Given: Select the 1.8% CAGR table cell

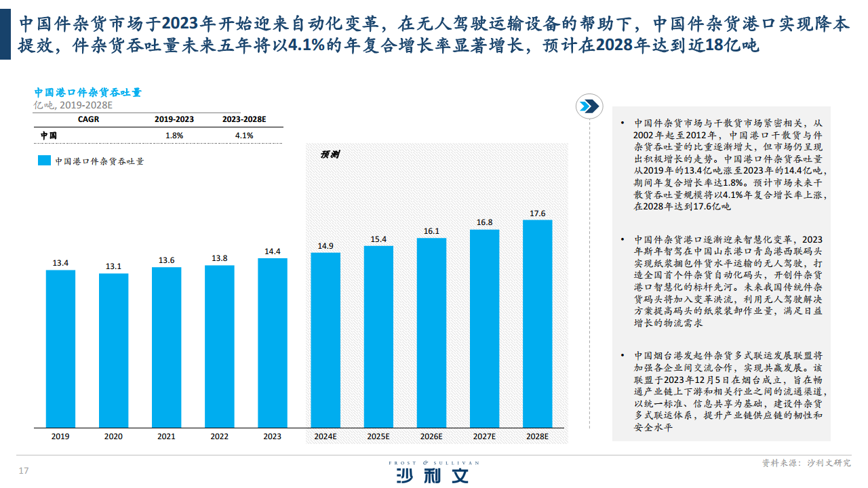Looking at the screenshot, I should (x=174, y=136).
